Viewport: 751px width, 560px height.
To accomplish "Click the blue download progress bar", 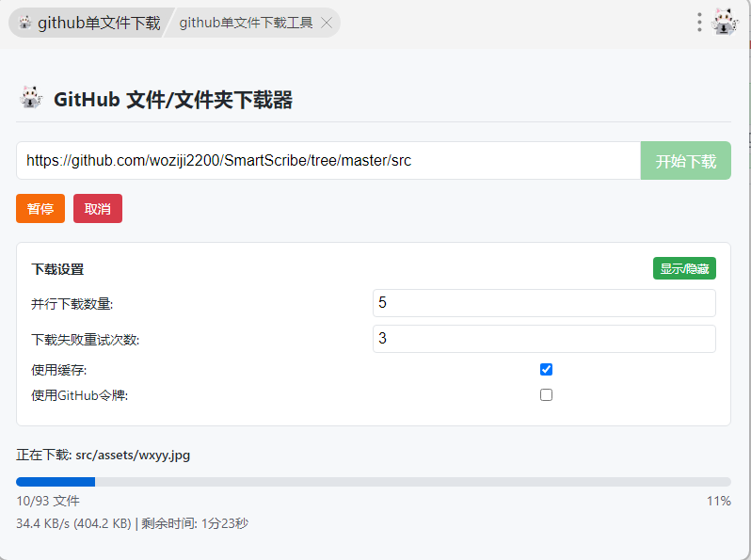I will (x=374, y=482).
